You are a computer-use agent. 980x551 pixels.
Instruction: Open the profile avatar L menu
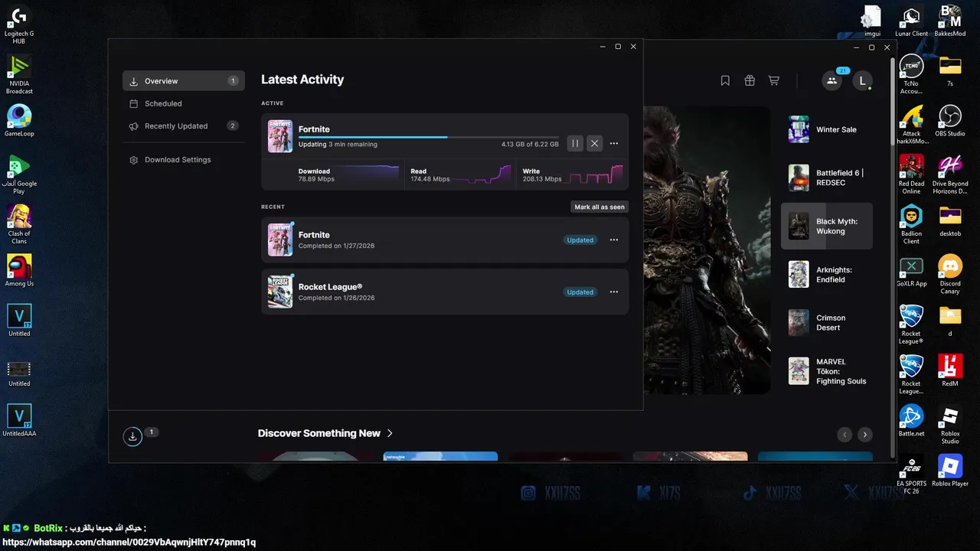862,80
